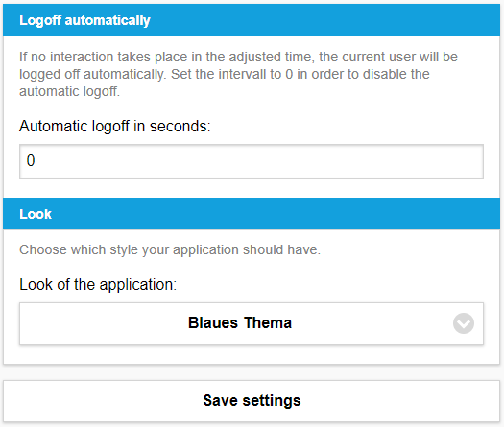This screenshot has height=427, width=504.
Task: Focus the Automatic logoff seconds input field
Action: (252, 161)
